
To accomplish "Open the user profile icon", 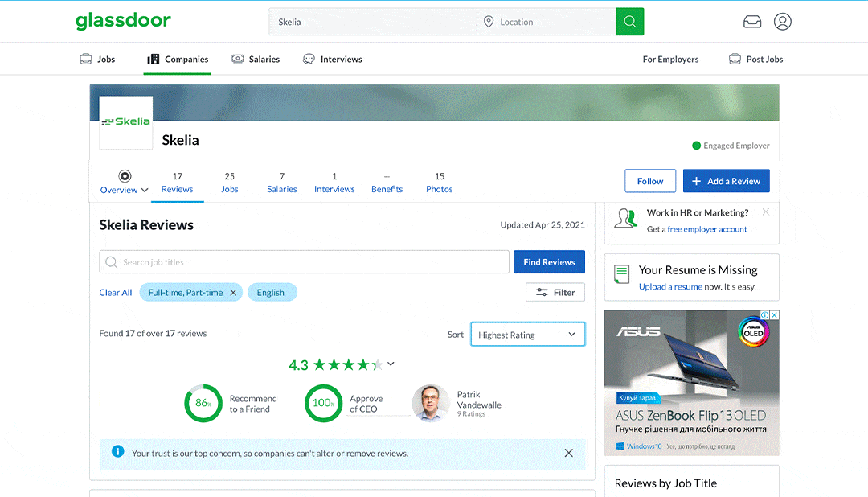I will click(x=782, y=22).
